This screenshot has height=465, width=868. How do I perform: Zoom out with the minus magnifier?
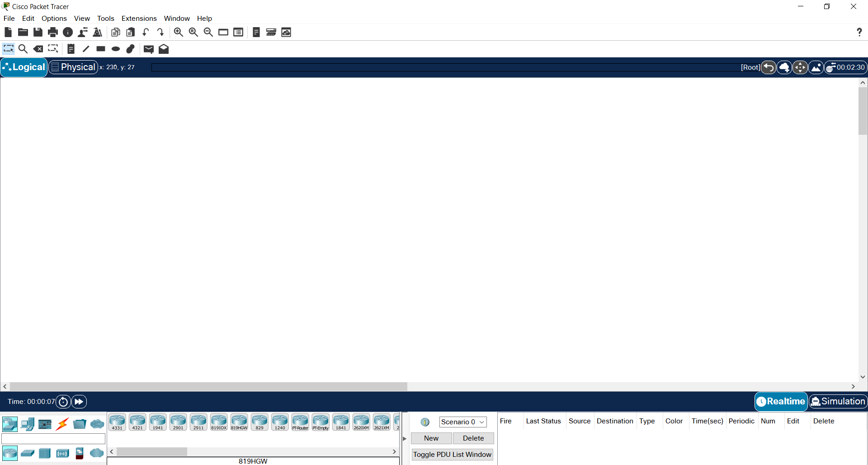208,32
